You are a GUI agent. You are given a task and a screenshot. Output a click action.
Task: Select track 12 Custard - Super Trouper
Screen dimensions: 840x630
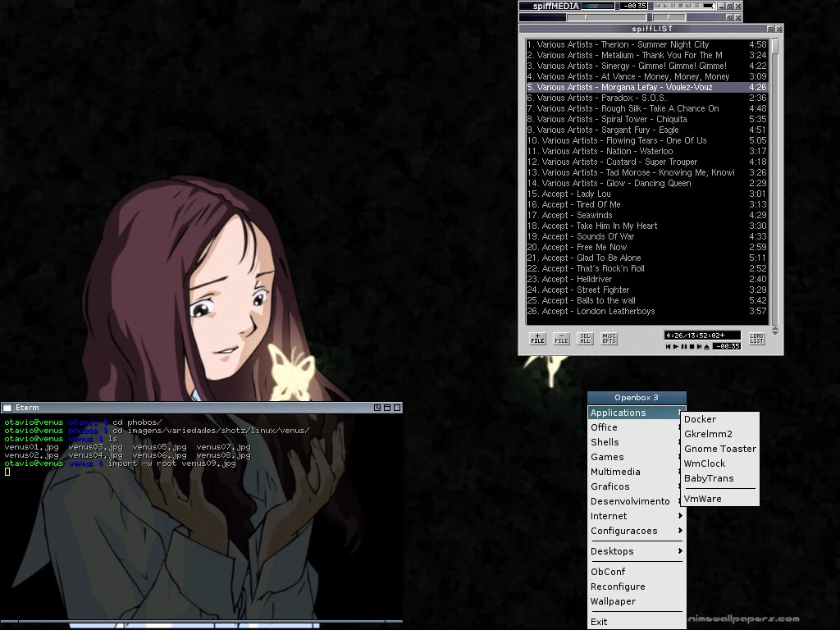[647, 162]
